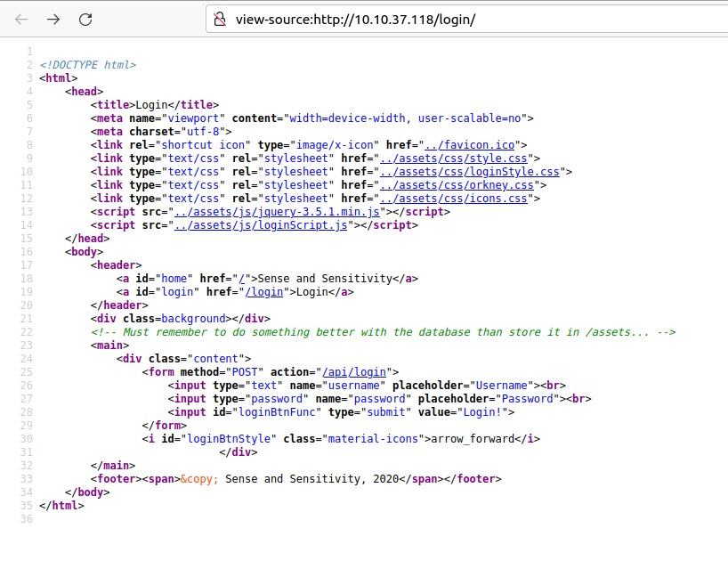Click the forward navigation arrow
Screen dimensions: 728x561
coord(53,18)
